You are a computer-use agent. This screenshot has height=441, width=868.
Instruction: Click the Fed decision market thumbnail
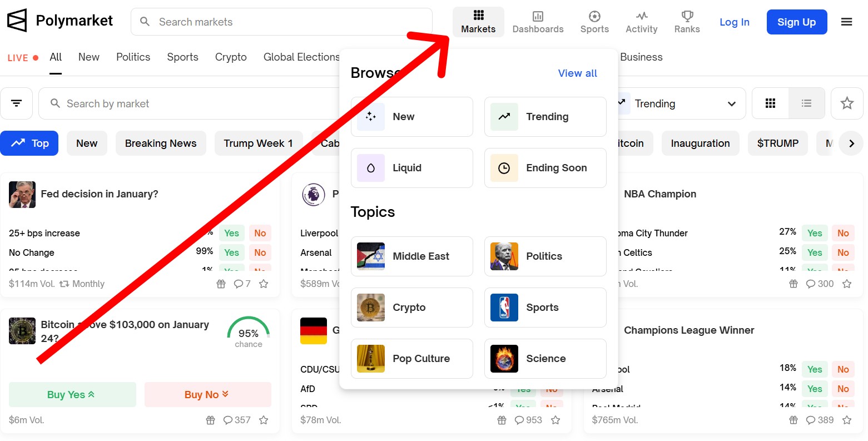(x=22, y=195)
